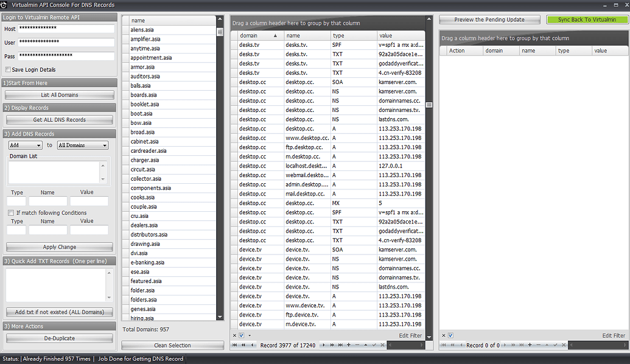Insert a new record with the plus icon
Viewport: 630px width, 364px height.
pos(349,345)
